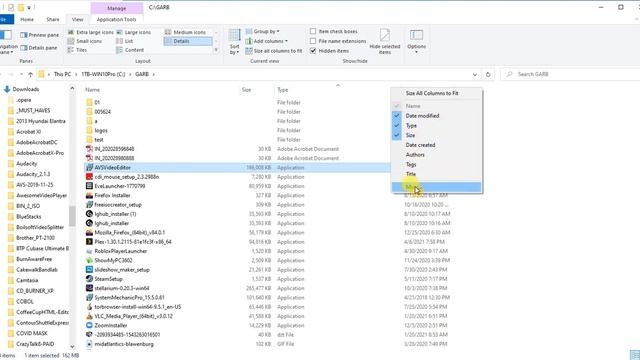Click the Options icon in ribbon
Viewport: 640px width, 360px height.
[x=416, y=35]
